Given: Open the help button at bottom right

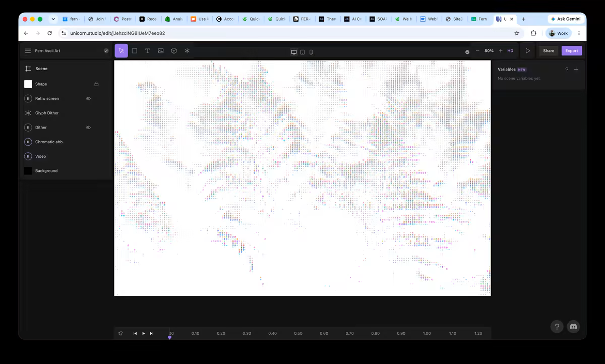Looking at the screenshot, I should tap(557, 327).
